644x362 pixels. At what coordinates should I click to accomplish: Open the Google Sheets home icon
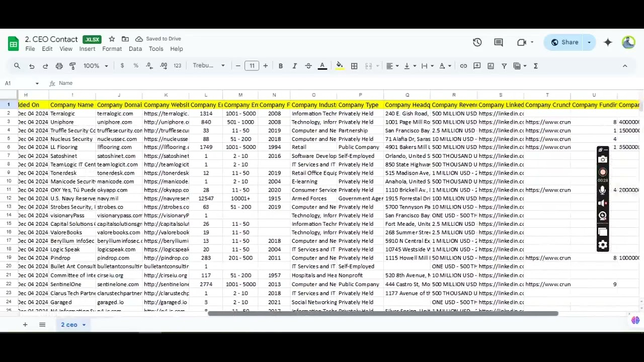click(14, 43)
